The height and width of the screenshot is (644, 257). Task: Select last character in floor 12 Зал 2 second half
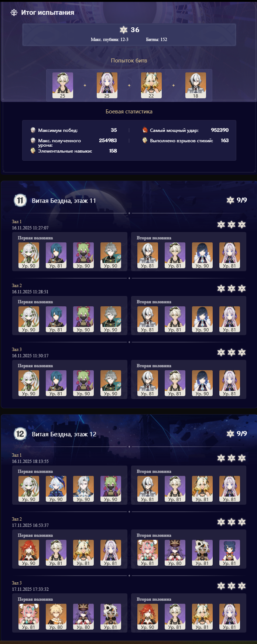[x=230, y=553]
